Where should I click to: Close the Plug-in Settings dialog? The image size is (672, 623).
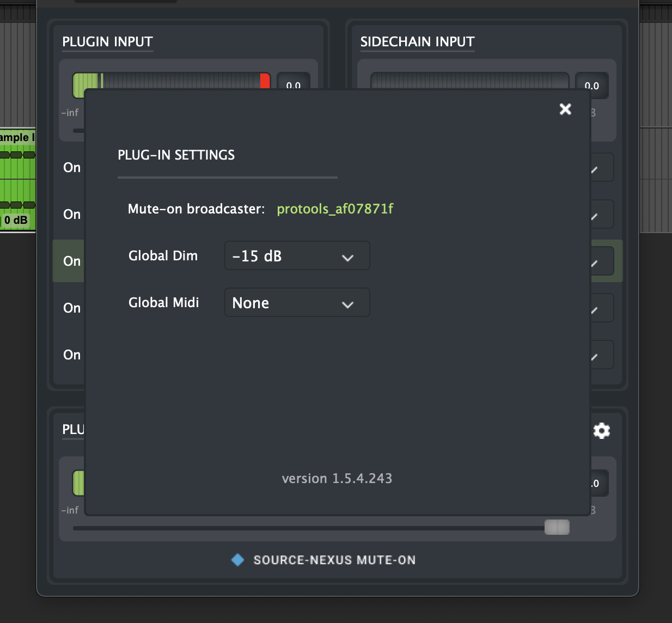(565, 109)
